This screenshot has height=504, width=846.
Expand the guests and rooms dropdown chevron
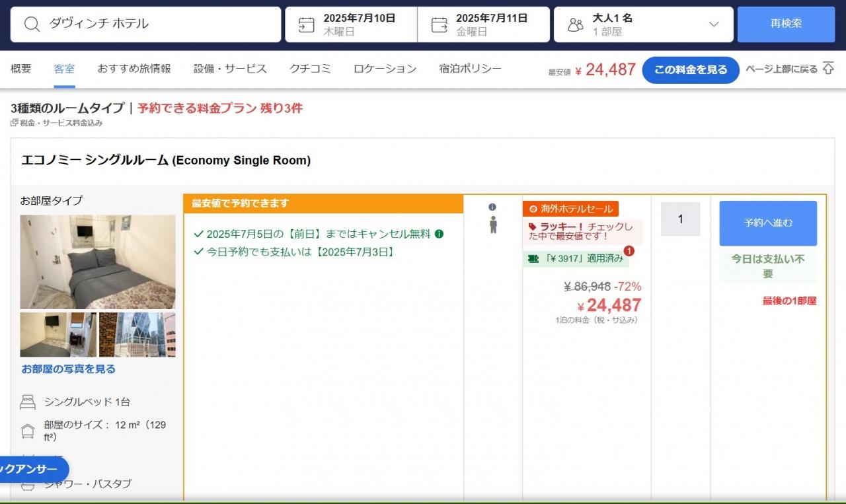click(x=713, y=24)
